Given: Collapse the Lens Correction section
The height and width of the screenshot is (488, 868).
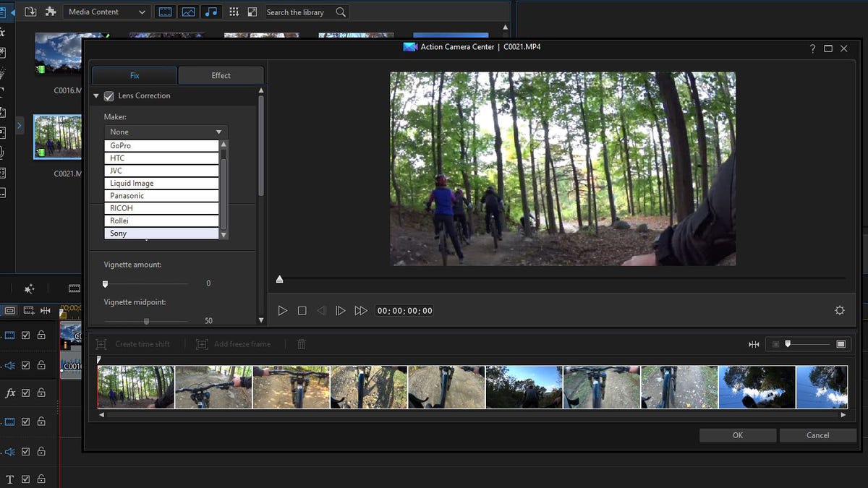Looking at the screenshot, I should [x=96, y=96].
